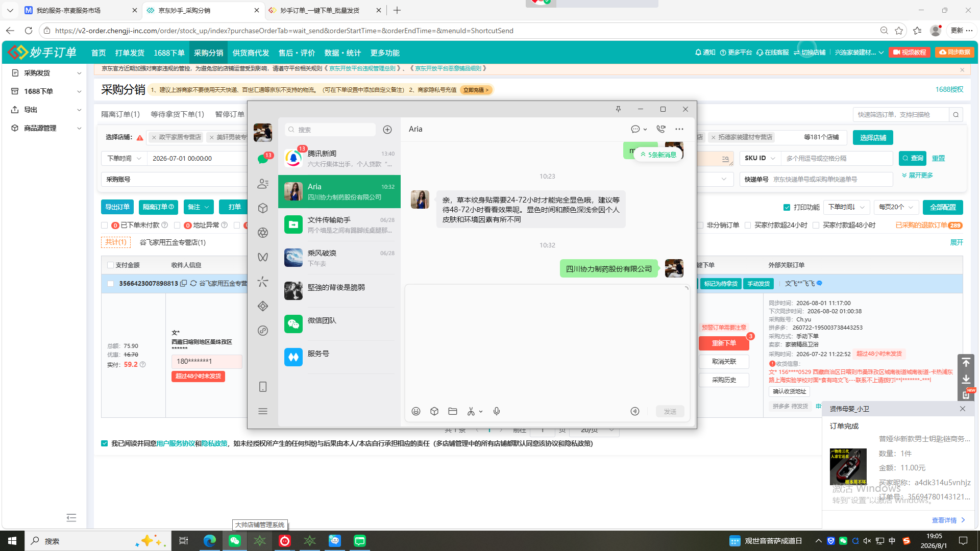The width and height of the screenshot is (980, 551).
Task: Click microphone voice input icon in chat
Action: tap(497, 411)
